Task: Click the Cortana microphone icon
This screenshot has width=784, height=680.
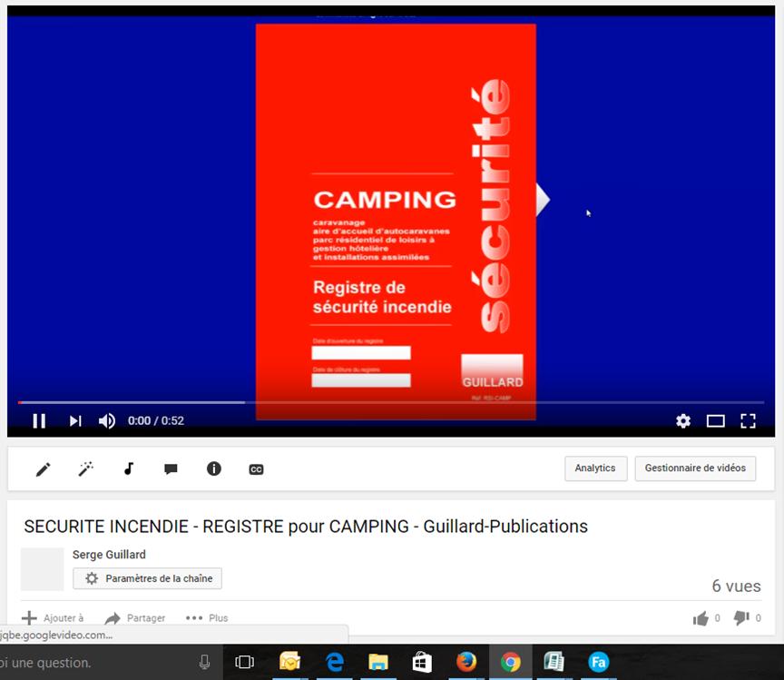Action: coord(204,663)
